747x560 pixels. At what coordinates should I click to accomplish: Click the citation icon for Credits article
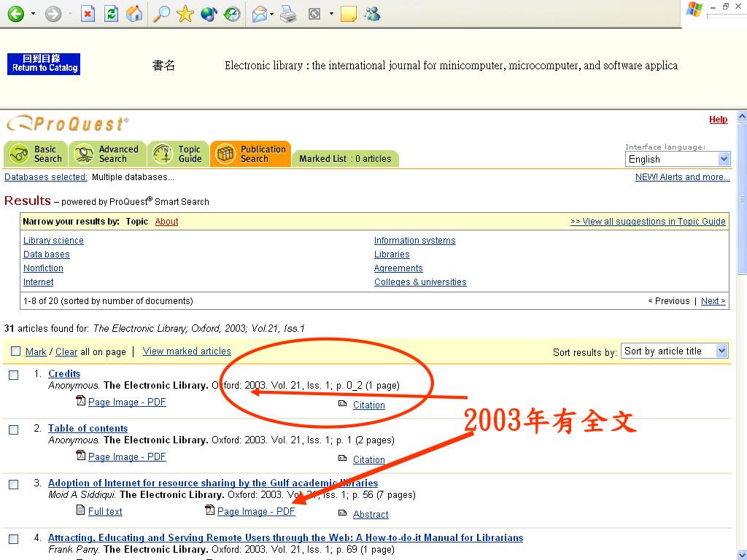tap(343, 404)
